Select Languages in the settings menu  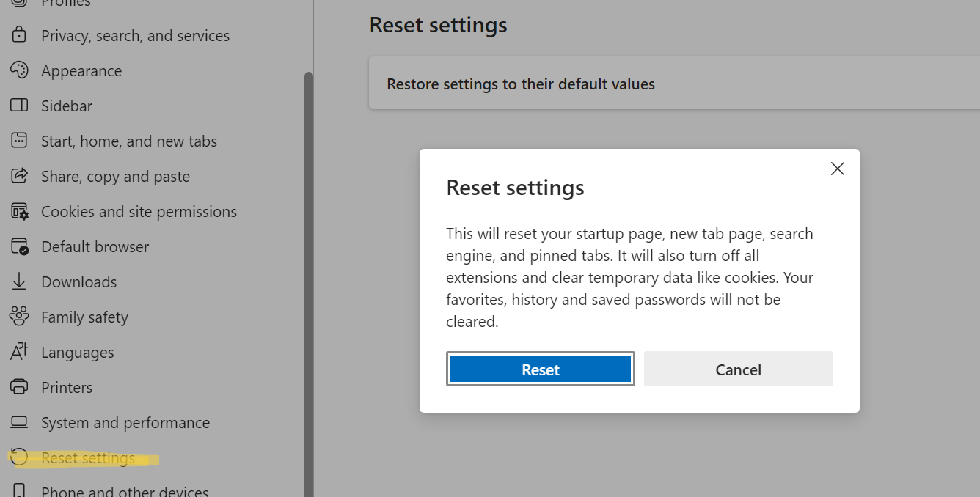(x=77, y=352)
